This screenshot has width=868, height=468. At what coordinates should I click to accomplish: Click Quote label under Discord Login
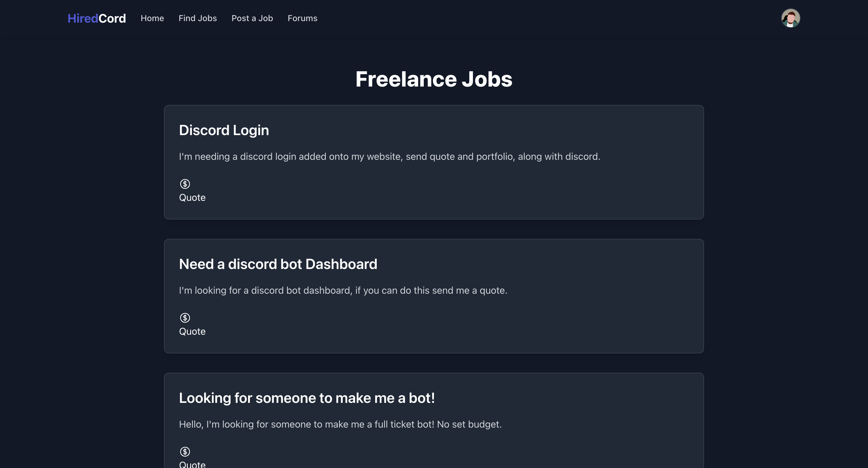click(192, 198)
